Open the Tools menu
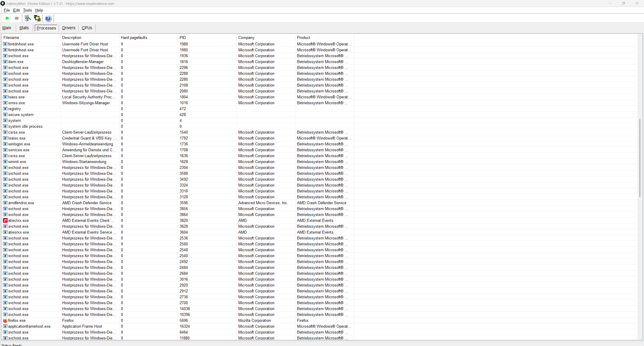This screenshot has width=644, height=346. [27, 10]
